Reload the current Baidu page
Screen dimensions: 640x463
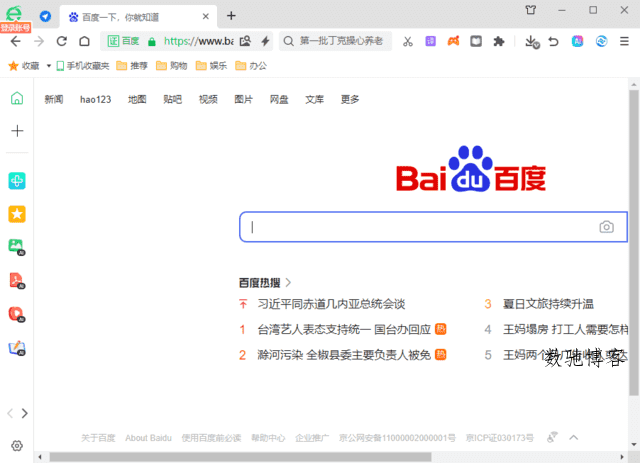[x=62, y=41]
